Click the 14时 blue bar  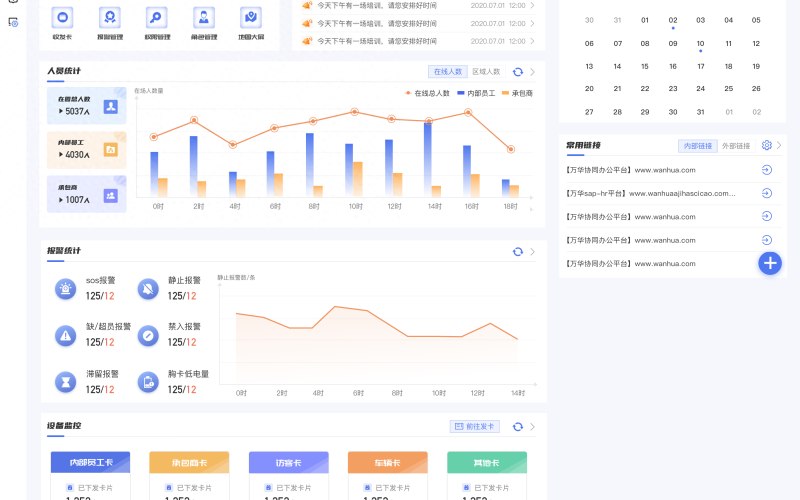click(428, 160)
